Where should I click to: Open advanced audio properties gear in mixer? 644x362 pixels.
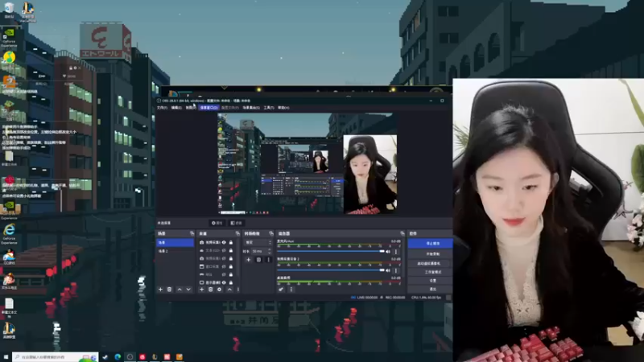click(x=281, y=290)
